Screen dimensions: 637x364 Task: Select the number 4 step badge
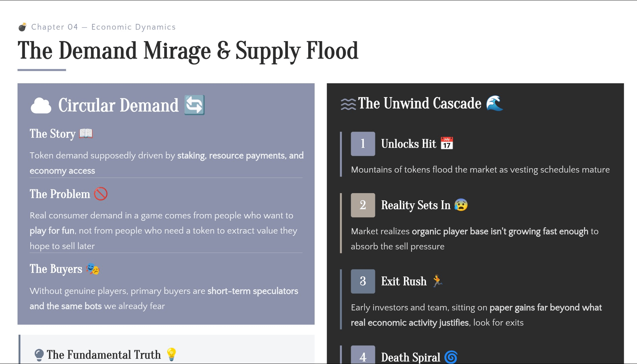[x=363, y=355]
